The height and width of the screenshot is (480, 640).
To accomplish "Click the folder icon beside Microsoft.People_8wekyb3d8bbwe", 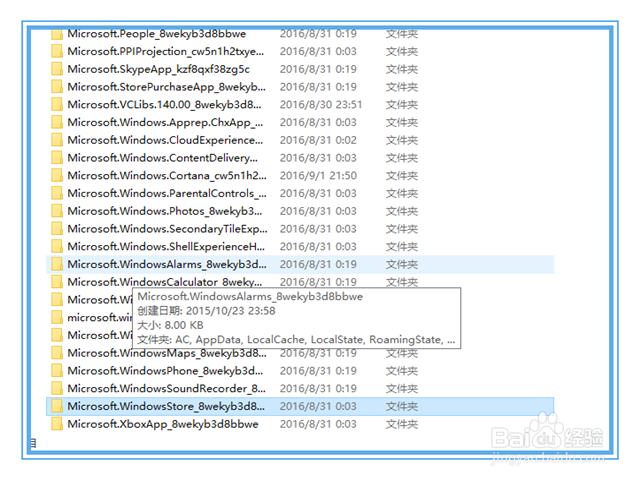I will point(57,34).
